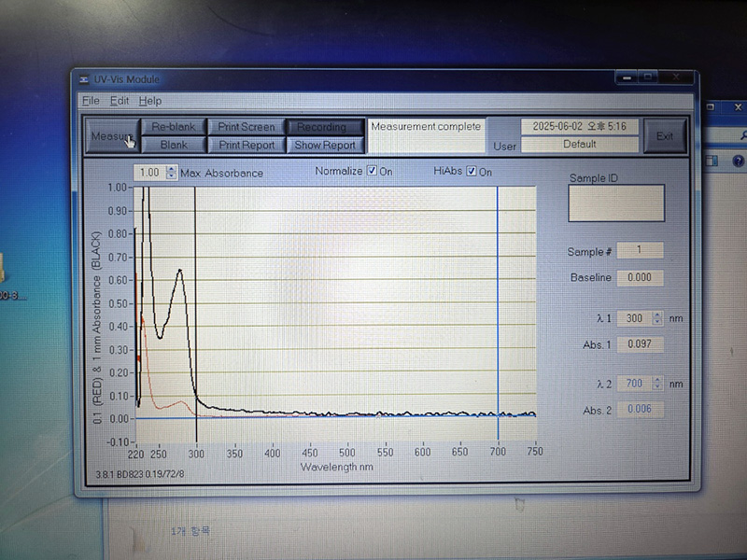
Task: Click the Blank button
Action: [174, 145]
